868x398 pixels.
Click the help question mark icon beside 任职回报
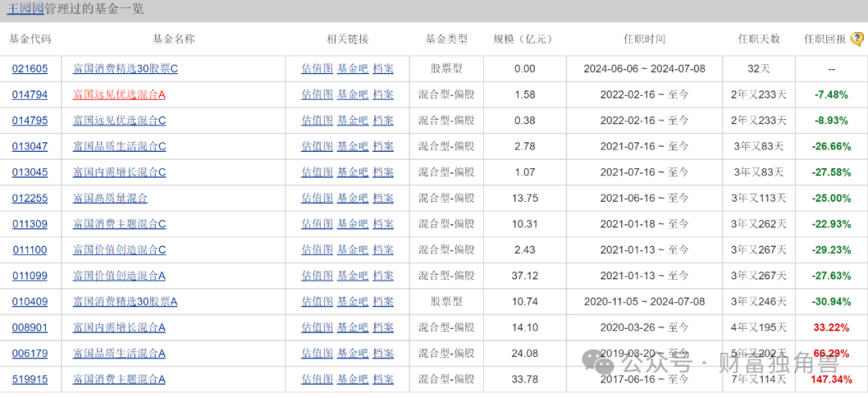(857, 39)
